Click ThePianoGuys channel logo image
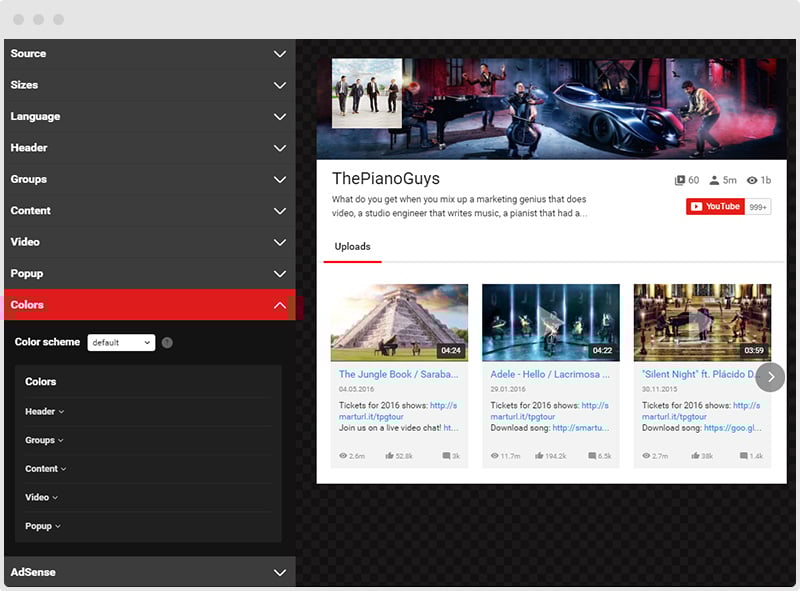This screenshot has height=591, width=800. point(367,93)
